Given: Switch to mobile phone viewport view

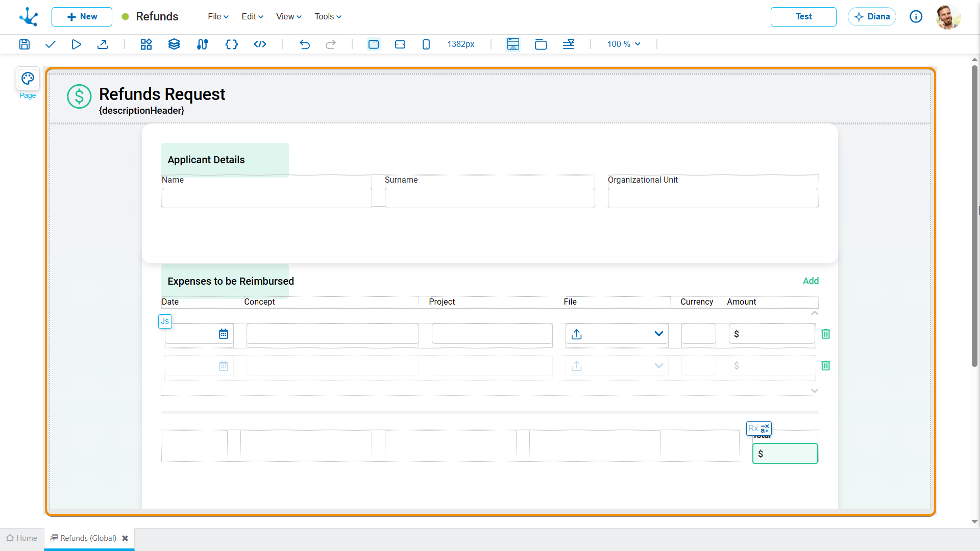Looking at the screenshot, I should pos(426,44).
